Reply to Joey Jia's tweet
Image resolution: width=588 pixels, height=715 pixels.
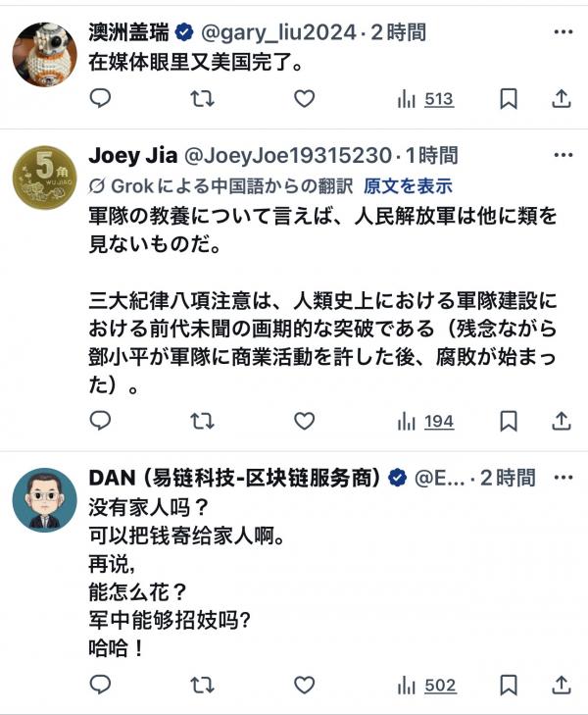pos(101,421)
